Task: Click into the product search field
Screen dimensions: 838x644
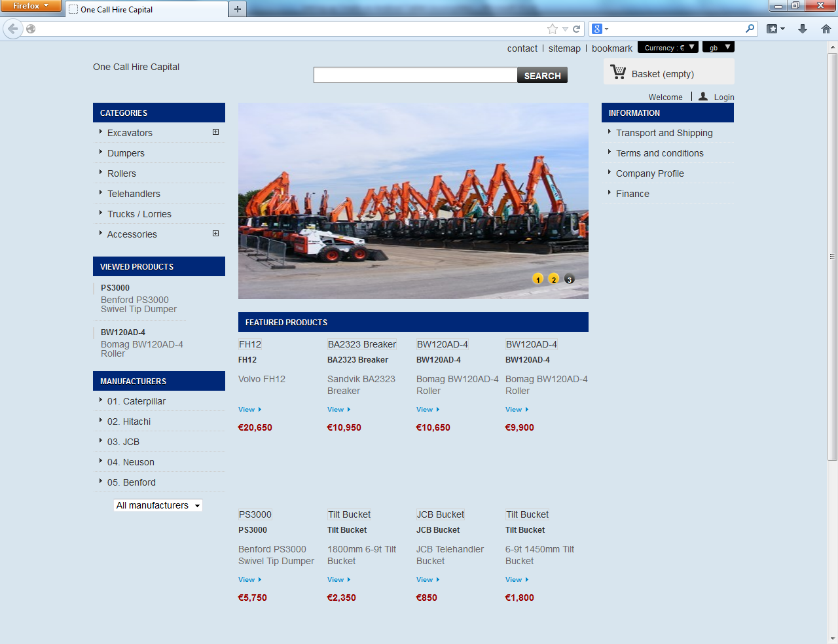Action: (415, 75)
